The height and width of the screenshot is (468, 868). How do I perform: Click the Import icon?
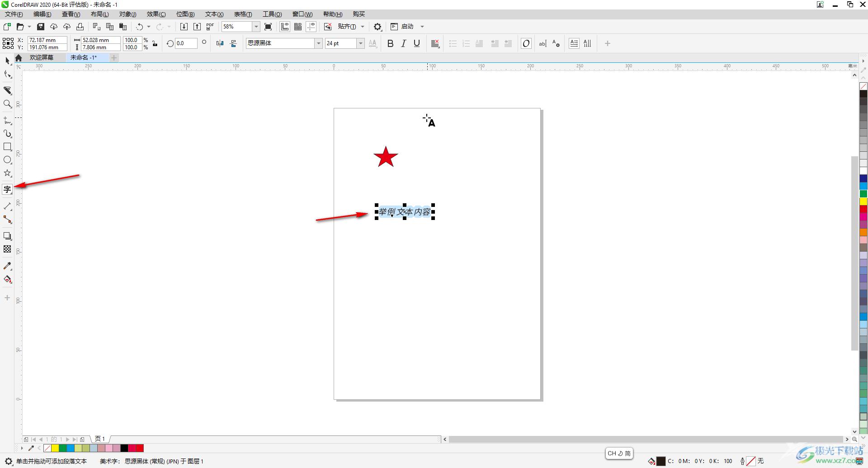pos(184,27)
